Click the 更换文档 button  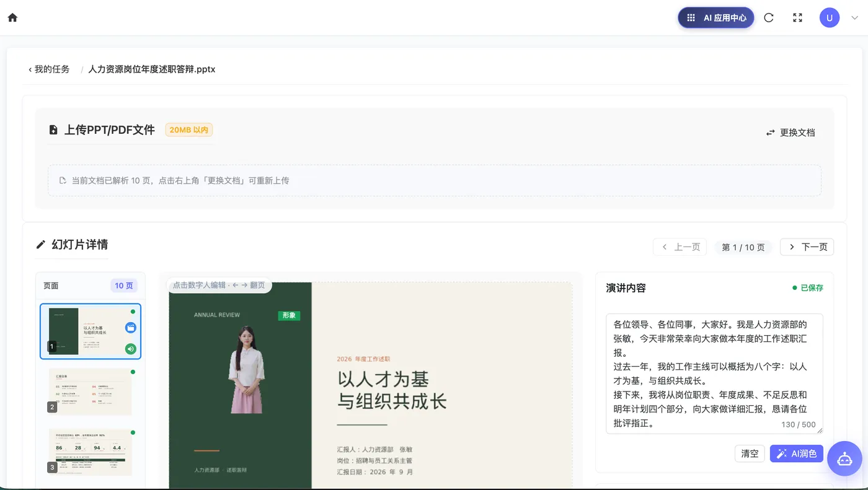coord(790,133)
